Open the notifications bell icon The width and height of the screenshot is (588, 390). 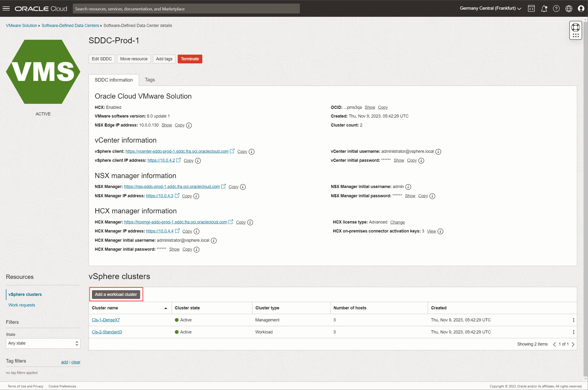click(x=544, y=8)
